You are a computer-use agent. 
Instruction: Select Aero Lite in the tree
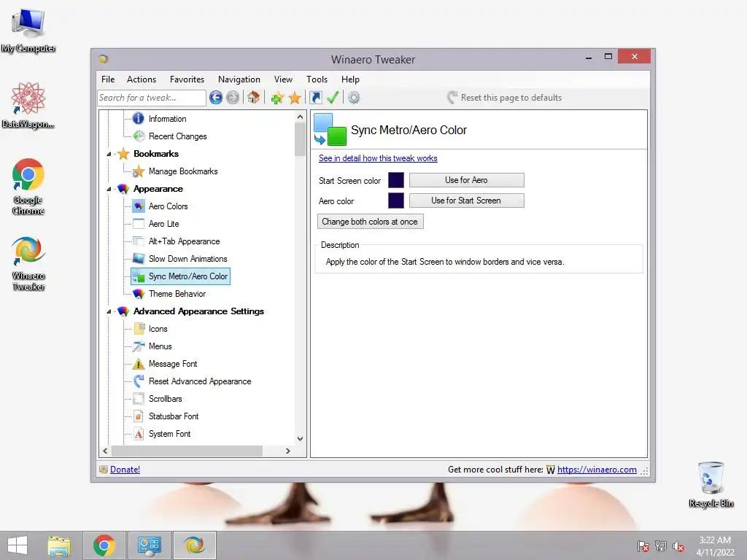click(163, 224)
